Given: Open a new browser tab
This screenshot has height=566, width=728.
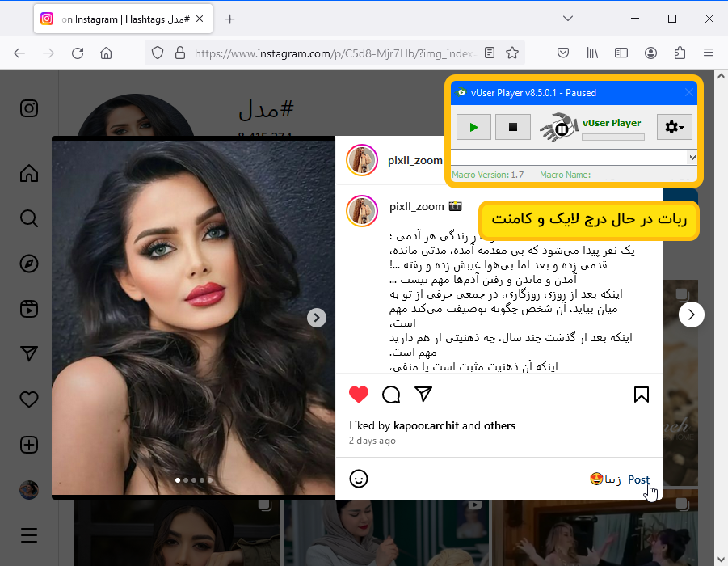Looking at the screenshot, I should click(229, 19).
